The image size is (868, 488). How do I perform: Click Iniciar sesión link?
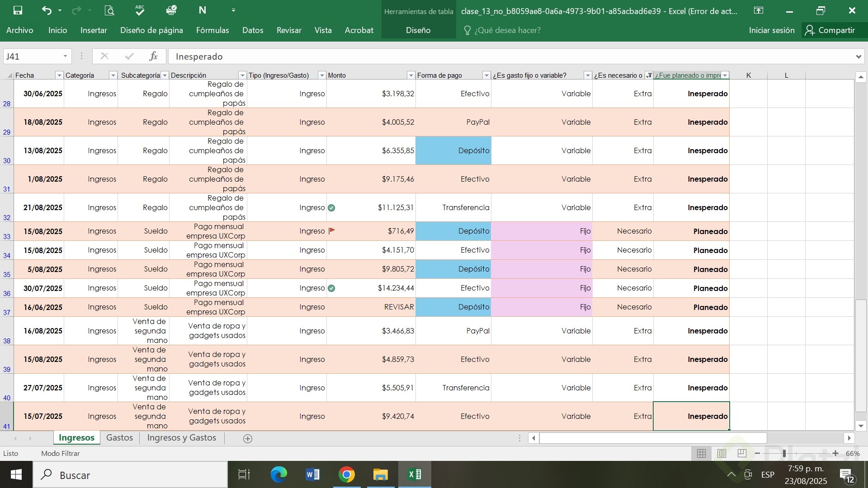(x=771, y=30)
